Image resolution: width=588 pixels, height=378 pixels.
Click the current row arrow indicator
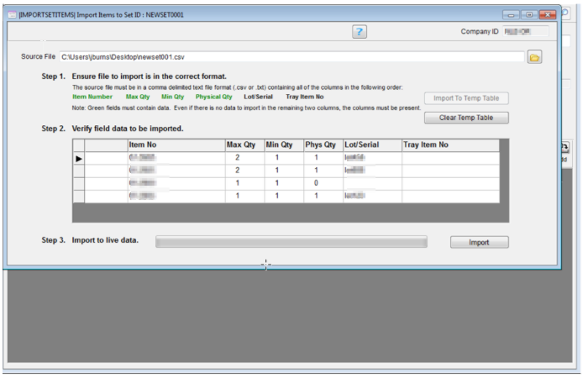(x=79, y=158)
